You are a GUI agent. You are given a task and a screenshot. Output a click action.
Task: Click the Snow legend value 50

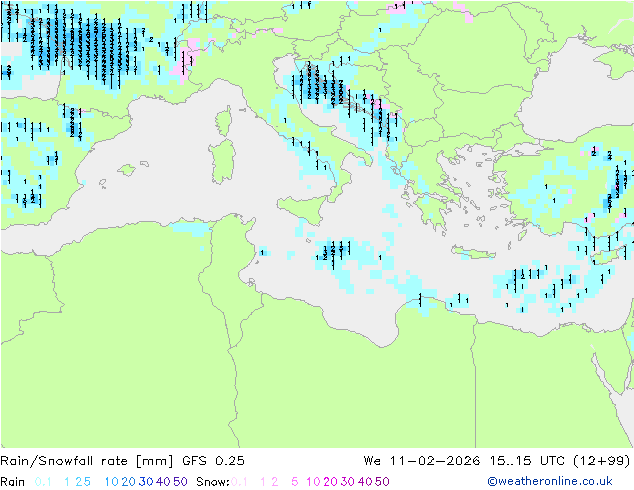382,482
